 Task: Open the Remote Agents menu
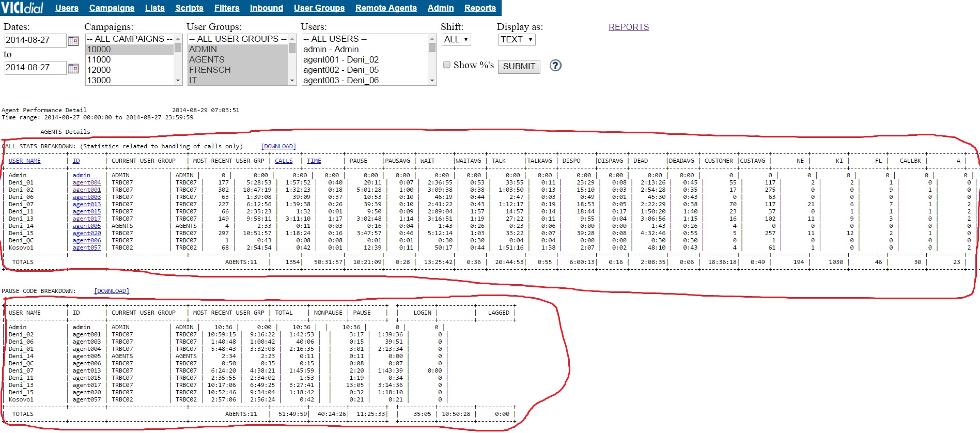(386, 8)
